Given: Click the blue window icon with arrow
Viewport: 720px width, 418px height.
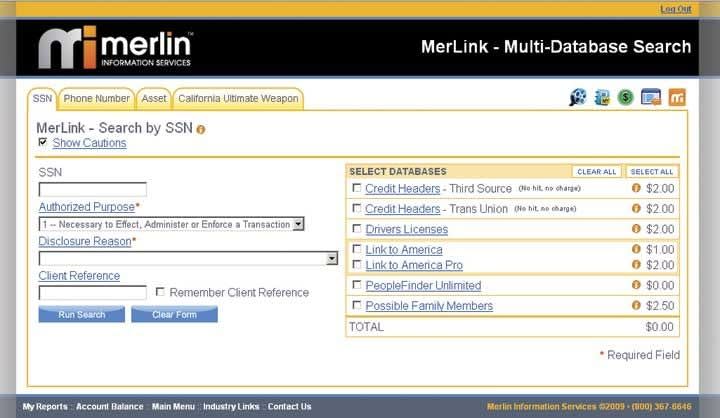Looking at the screenshot, I should [x=651, y=98].
